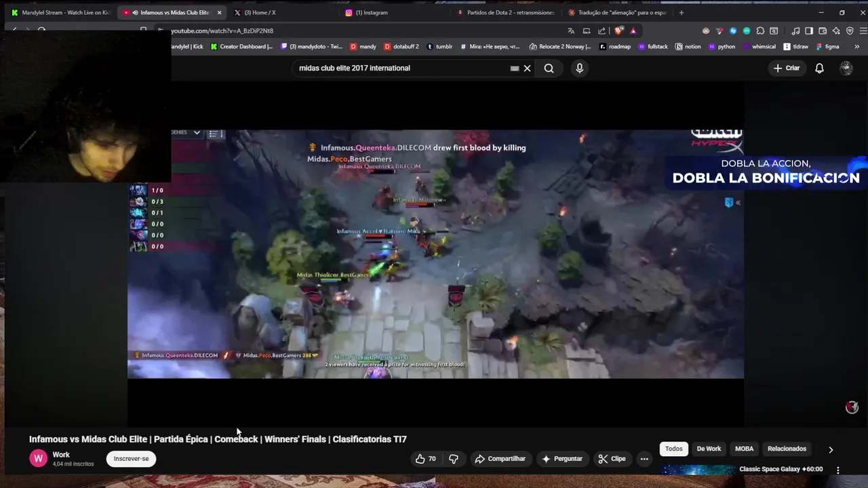This screenshot has height=488, width=868.
Task: Open the roadmap bookmark
Action: [x=614, y=47]
